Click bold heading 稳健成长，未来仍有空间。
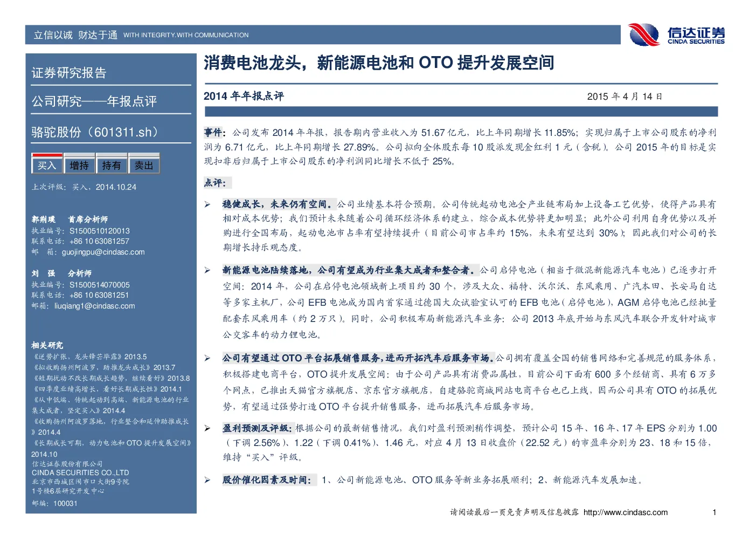 (x=279, y=204)
